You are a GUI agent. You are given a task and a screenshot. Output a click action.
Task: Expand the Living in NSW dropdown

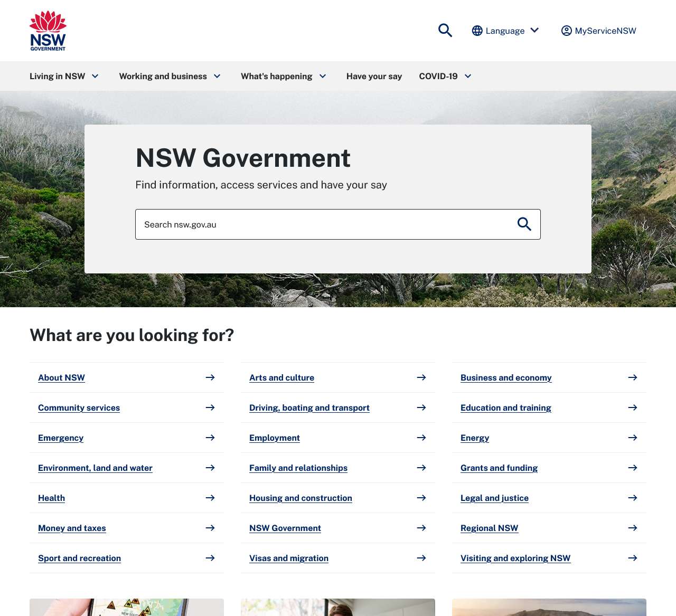click(x=95, y=76)
